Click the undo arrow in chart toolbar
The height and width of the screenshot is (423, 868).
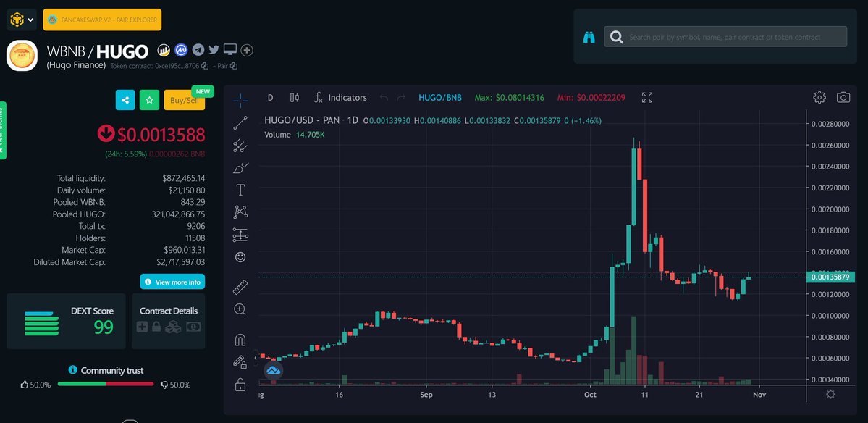click(384, 98)
